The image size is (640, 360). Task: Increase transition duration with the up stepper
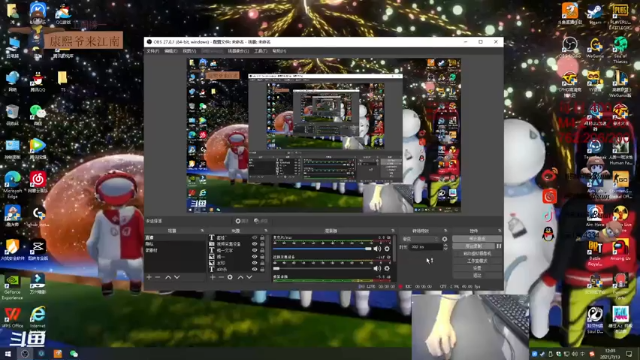point(445,245)
